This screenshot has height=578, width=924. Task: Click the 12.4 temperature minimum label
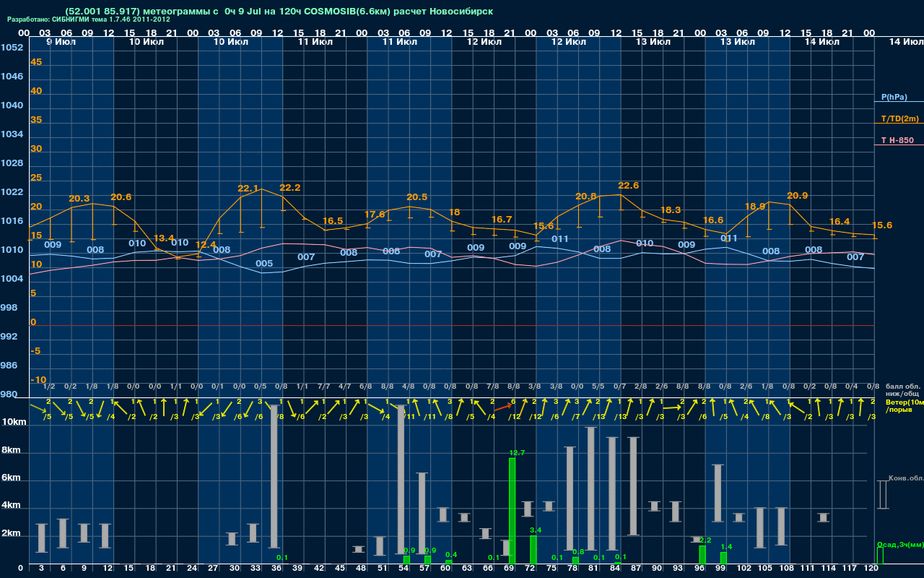206,245
